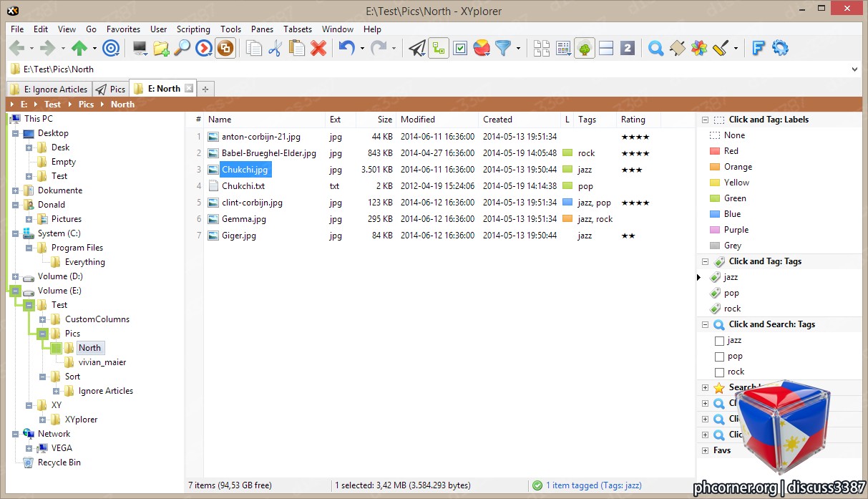This screenshot has height=499, width=868.
Task: Open the Favorites menu
Action: [123, 29]
